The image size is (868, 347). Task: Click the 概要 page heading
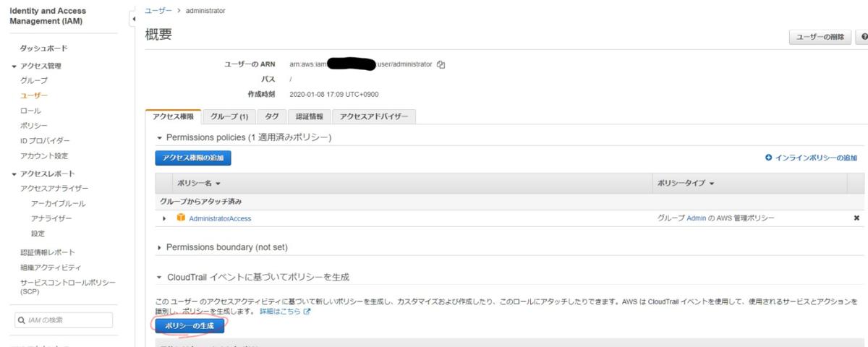[x=158, y=35]
